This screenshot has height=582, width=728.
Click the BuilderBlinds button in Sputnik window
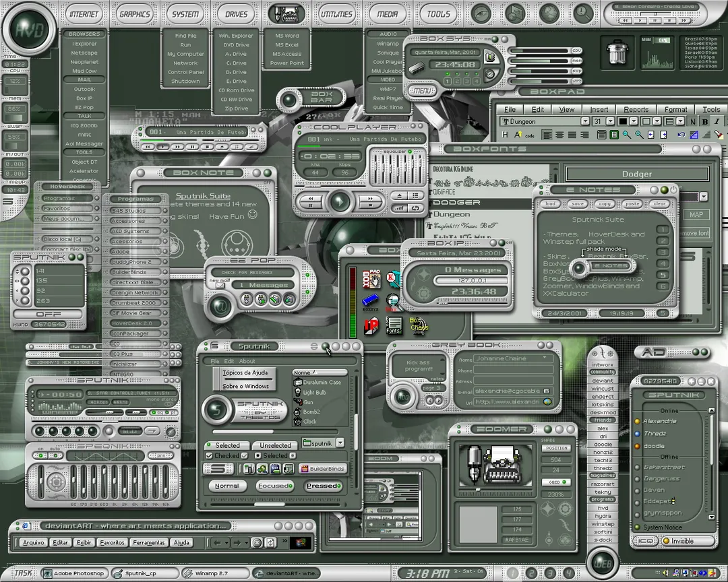coord(323,469)
